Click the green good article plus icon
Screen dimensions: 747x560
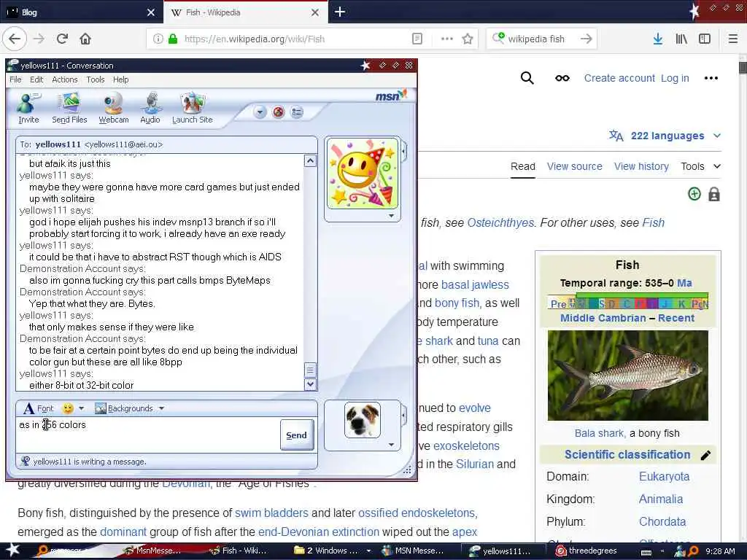click(694, 194)
